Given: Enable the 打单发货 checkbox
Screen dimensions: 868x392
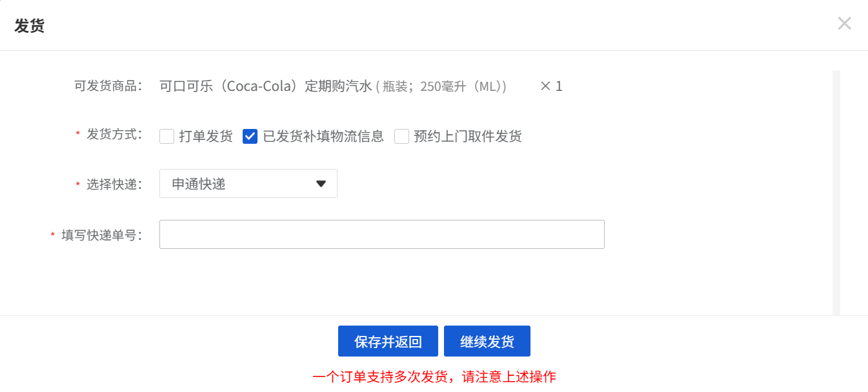Looking at the screenshot, I should pos(167,137).
